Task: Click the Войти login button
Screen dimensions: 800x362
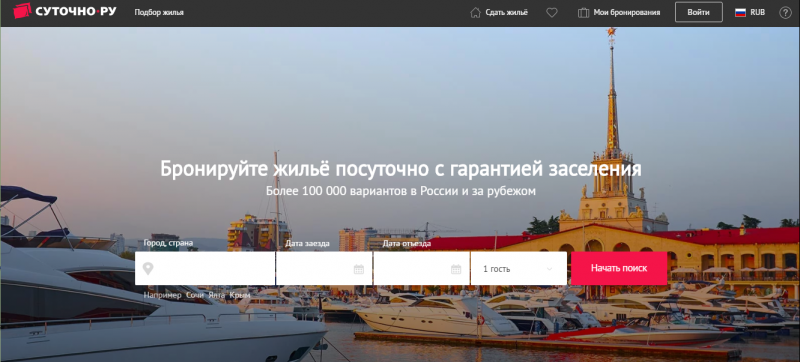Action: [x=698, y=12]
